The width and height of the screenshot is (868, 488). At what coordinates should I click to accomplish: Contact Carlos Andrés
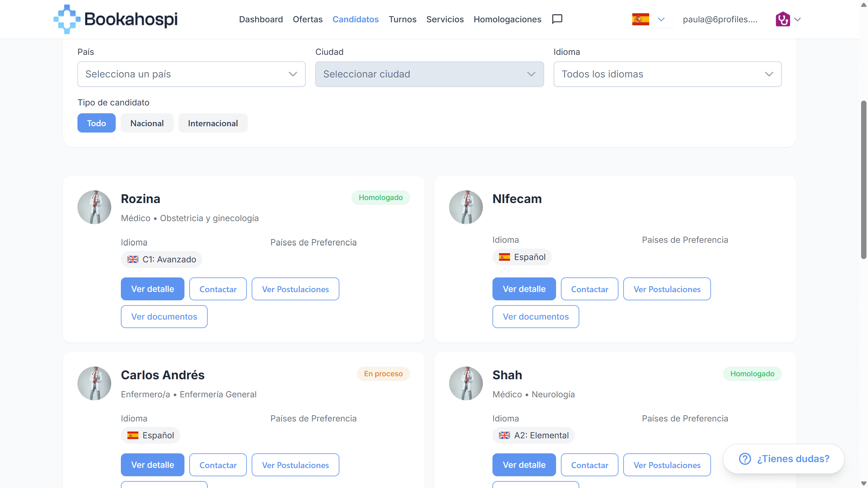pyautogui.click(x=218, y=465)
